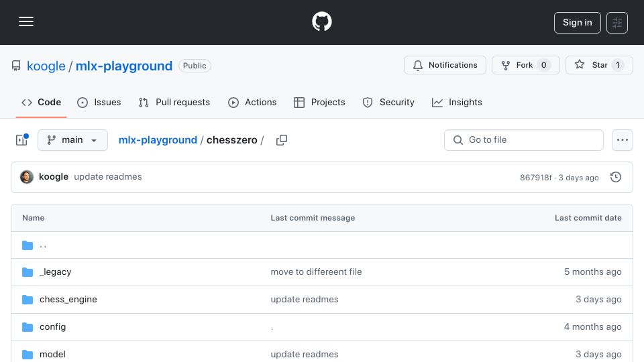Open the hamburger navigation menu
This screenshot has height=362, width=644.
(x=26, y=21)
